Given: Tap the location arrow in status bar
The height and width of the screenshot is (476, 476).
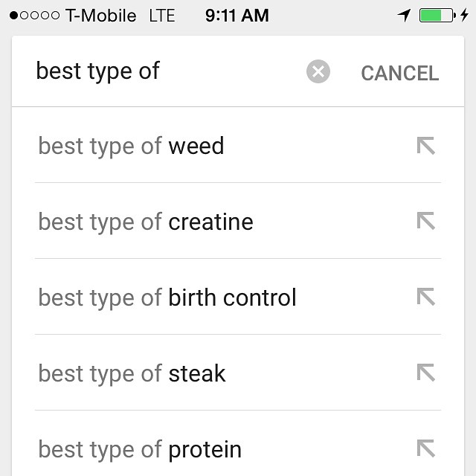Looking at the screenshot, I should pyautogui.click(x=405, y=16).
